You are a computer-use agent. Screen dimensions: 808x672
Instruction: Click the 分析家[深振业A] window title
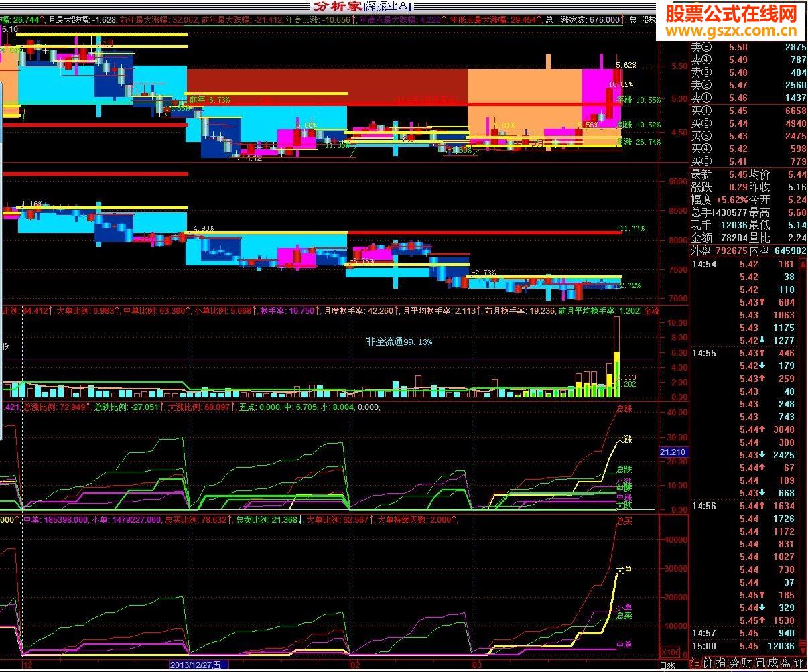pos(362,7)
